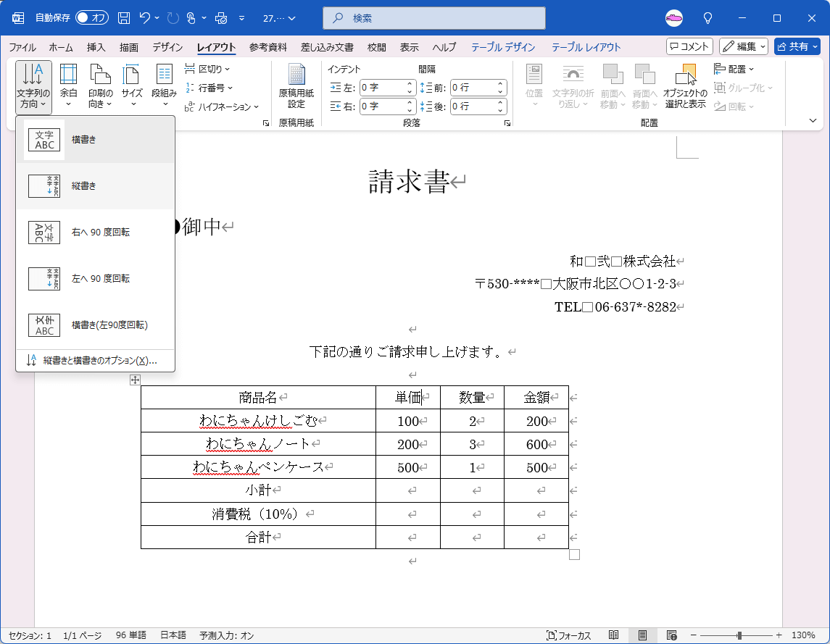Image resolution: width=830 pixels, height=644 pixels.
Task: Select 縦書き text direction option
Action: pyautogui.click(x=95, y=185)
